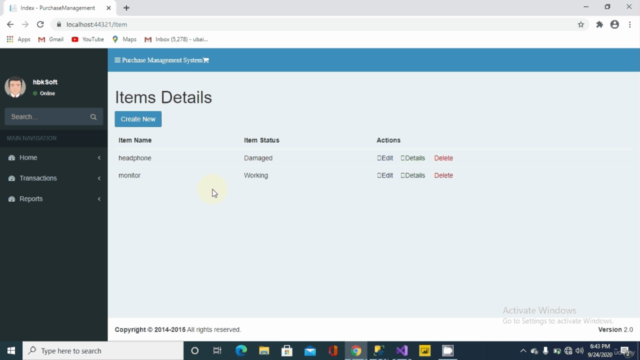
Task: Open Microsoft Store from taskbar
Action: (287, 351)
